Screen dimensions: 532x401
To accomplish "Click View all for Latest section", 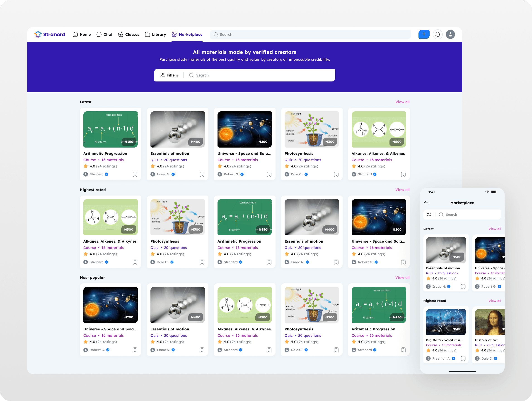I will coord(402,102).
